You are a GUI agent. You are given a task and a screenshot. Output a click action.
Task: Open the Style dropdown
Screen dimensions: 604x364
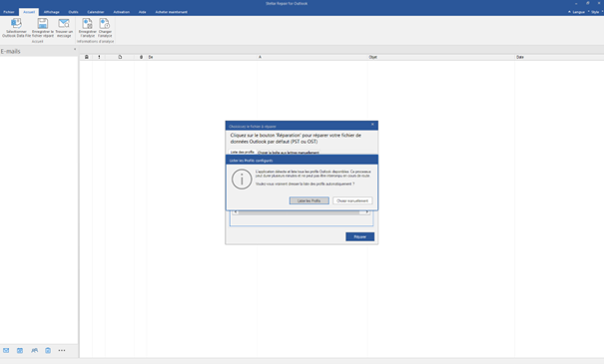coord(596,12)
